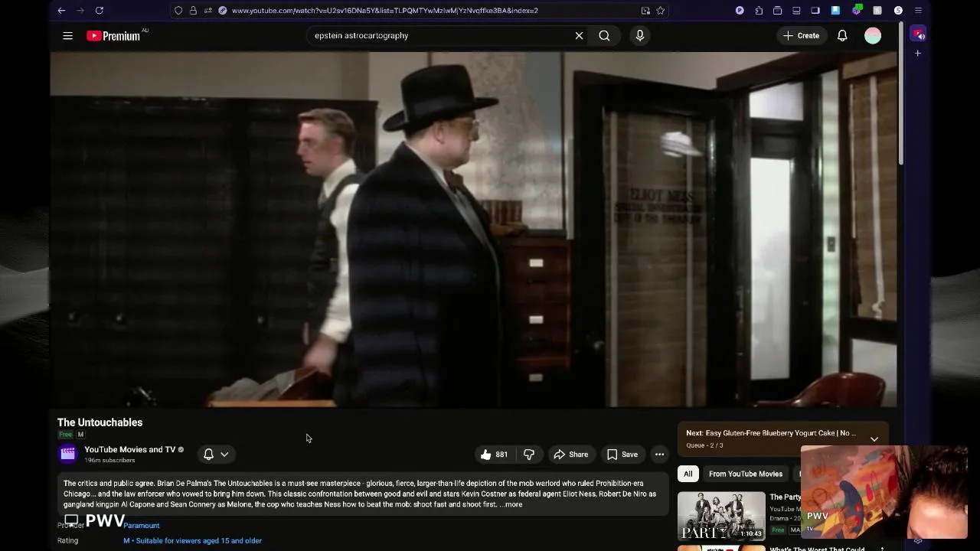
Task: Click the Create button
Action: click(x=801, y=35)
